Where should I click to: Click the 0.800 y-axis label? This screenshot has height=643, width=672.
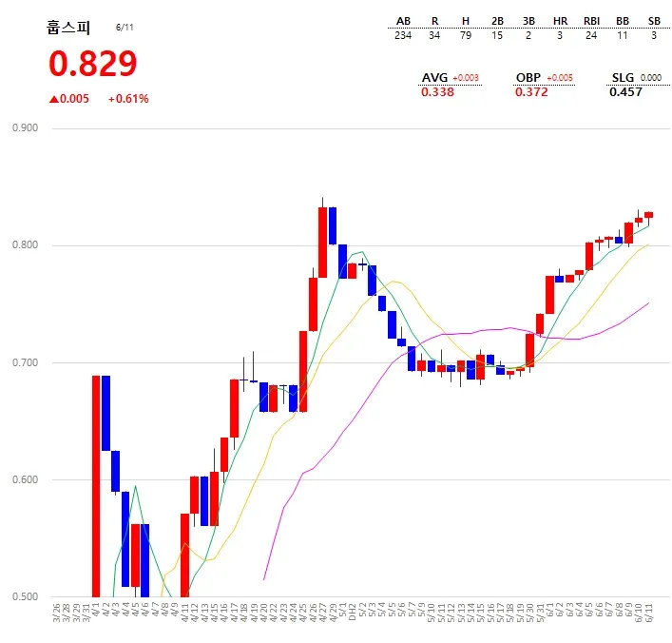[x=25, y=245]
